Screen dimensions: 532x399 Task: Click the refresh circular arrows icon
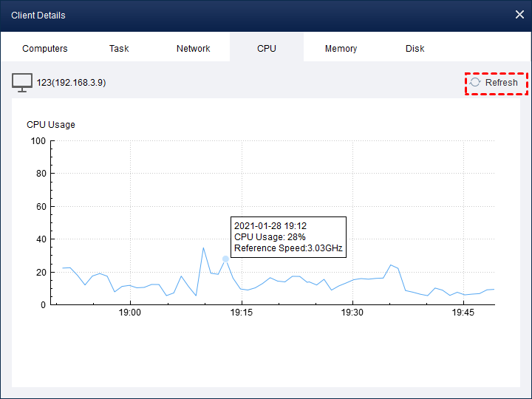click(475, 83)
